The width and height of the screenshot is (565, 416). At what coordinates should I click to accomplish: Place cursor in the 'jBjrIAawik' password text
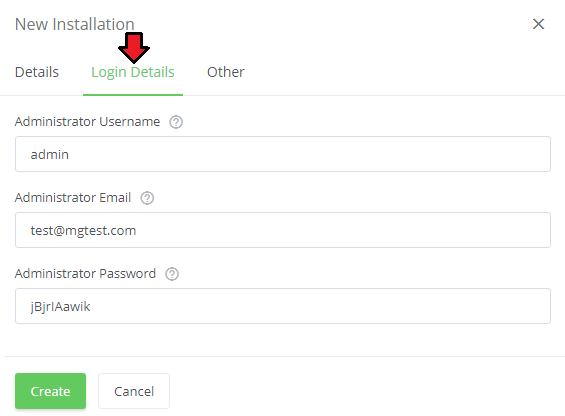pyautogui.click(x=60, y=307)
